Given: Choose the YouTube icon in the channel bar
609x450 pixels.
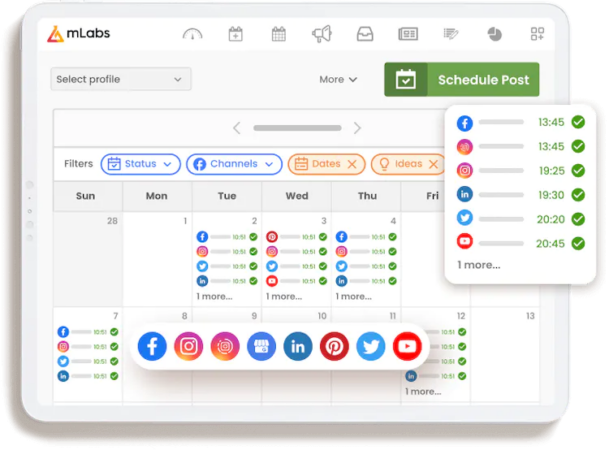Looking at the screenshot, I should coord(407,346).
